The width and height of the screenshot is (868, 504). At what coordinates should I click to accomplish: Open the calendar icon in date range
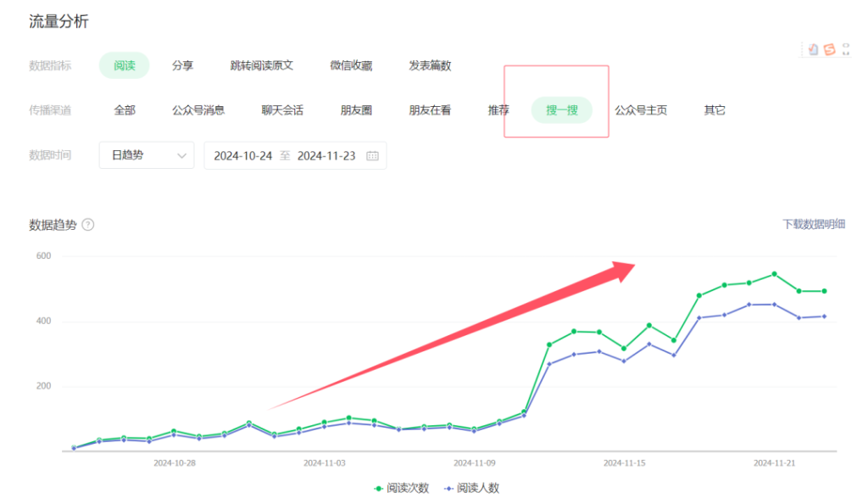pos(372,156)
